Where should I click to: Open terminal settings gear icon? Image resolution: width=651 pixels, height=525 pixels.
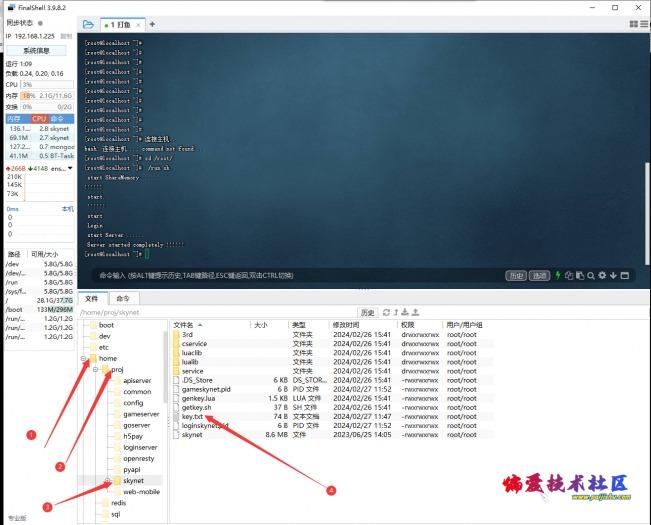point(602,275)
